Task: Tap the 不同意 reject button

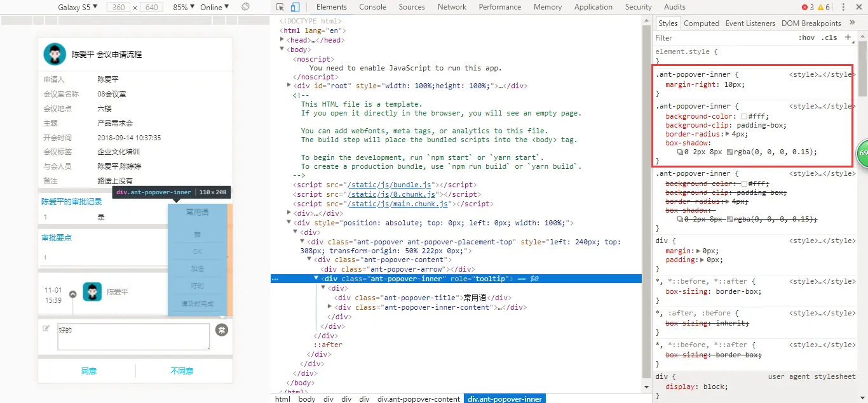Action: coord(182,371)
